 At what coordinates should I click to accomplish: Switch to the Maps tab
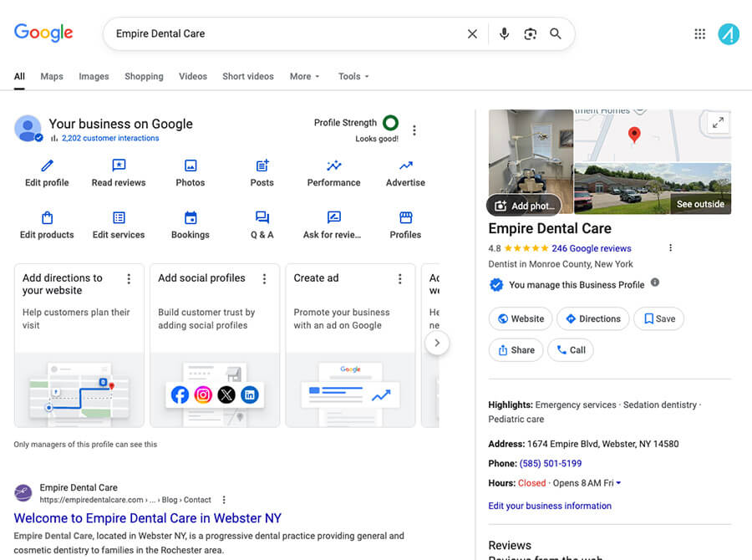point(51,76)
